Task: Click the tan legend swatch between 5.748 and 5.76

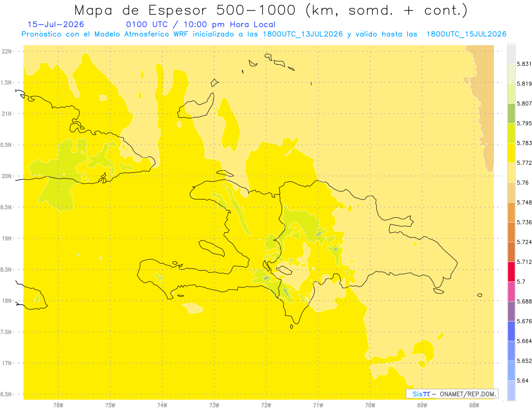Action: tap(511, 192)
